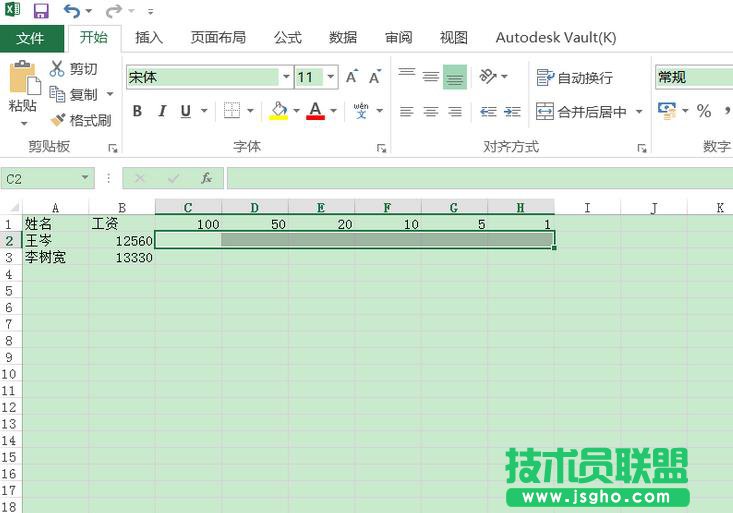
Task: Toggle align text right
Action: [x=455, y=111]
